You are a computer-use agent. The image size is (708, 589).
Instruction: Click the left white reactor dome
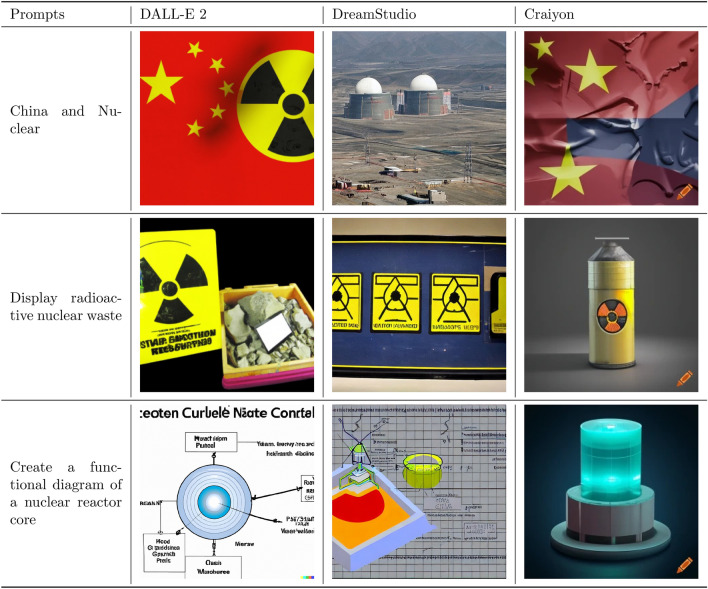pyautogui.click(x=368, y=85)
